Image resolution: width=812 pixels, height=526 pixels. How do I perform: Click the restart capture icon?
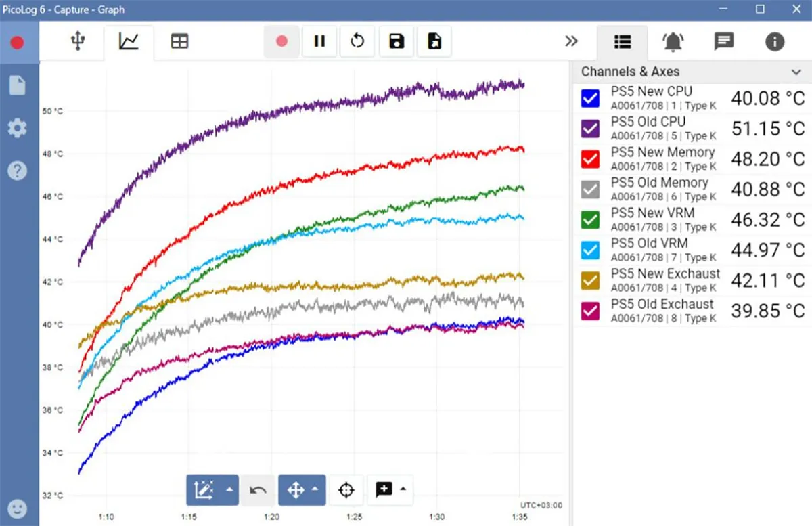coord(357,42)
